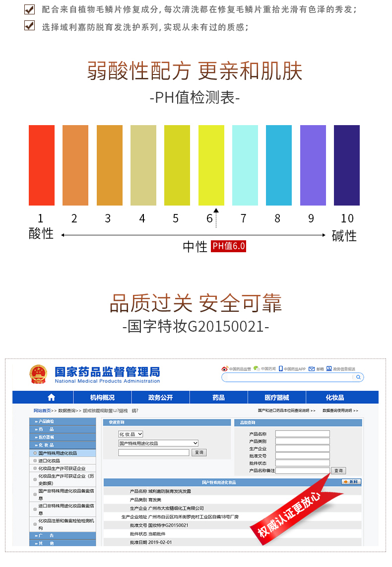Click the 查询 button in 高级查询
Viewport: 392px width, 567px height.
(338, 471)
